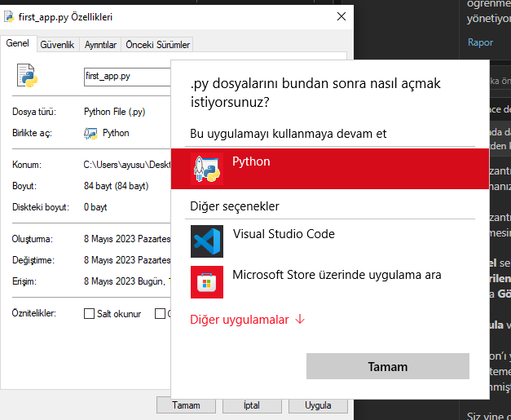The image size is (511, 420).
Task: Click the Python name next to Birlikte aç
Action: click(x=116, y=133)
